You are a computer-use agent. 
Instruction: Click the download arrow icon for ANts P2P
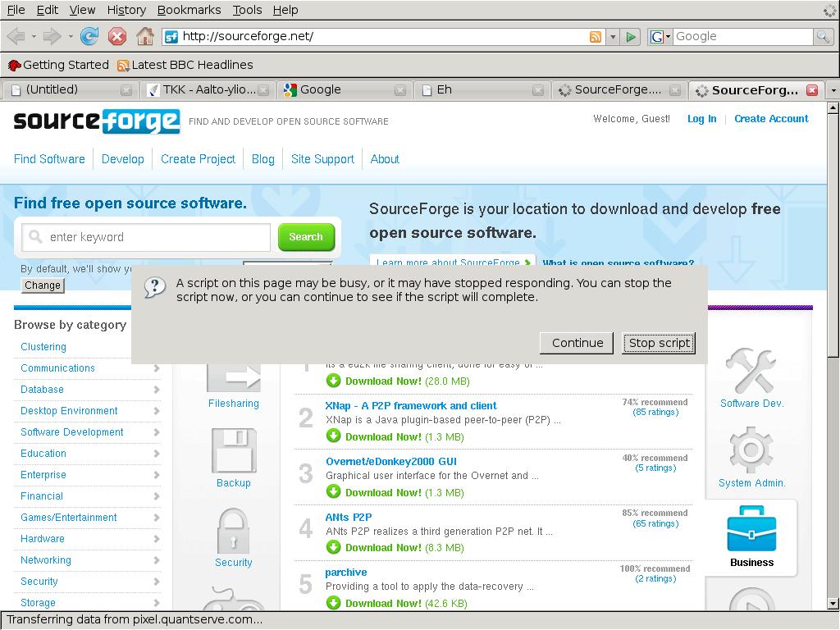coord(333,547)
